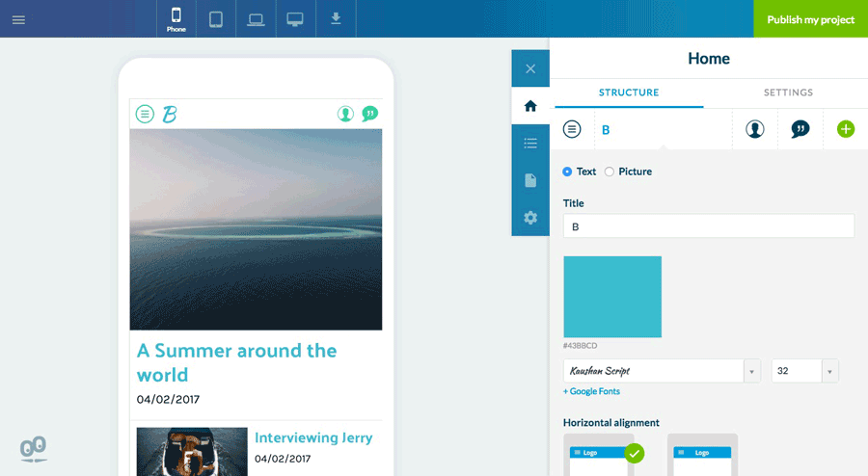Click the download icon in top bar
Image resolution: width=868 pixels, height=476 pixels.
pos(336,19)
